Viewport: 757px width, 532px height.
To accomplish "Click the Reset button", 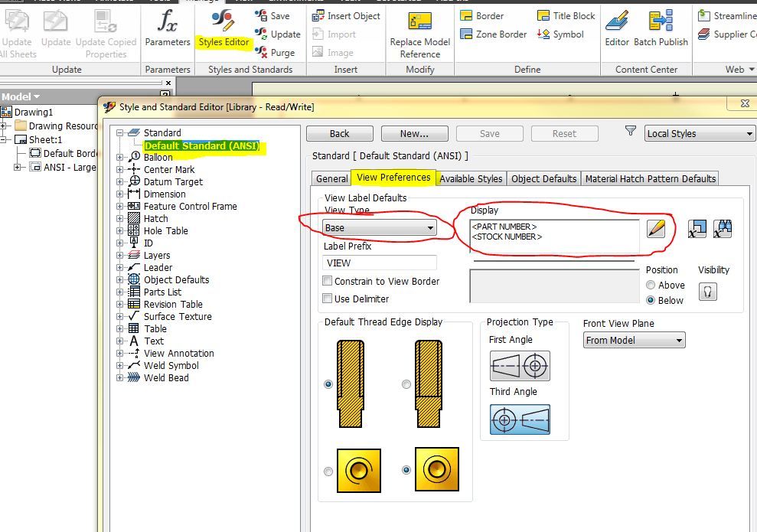I will [564, 134].
